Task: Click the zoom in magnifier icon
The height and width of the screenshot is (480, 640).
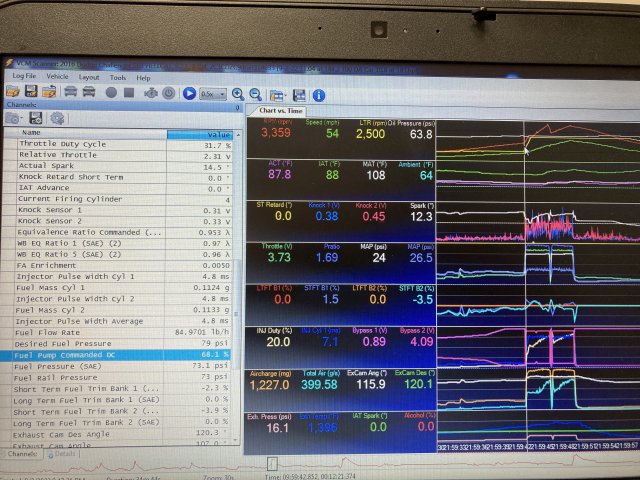Action: [x=238, y=94]
